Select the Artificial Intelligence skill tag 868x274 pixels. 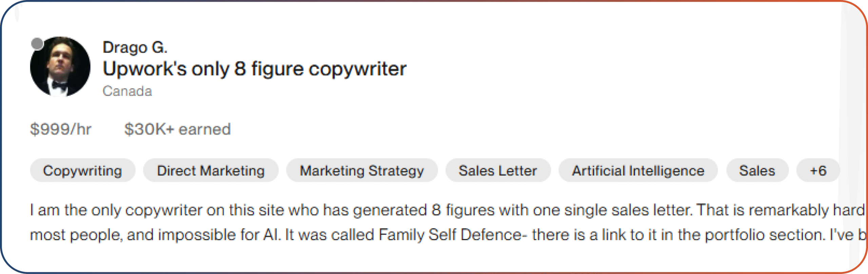(x=638, y=171)
